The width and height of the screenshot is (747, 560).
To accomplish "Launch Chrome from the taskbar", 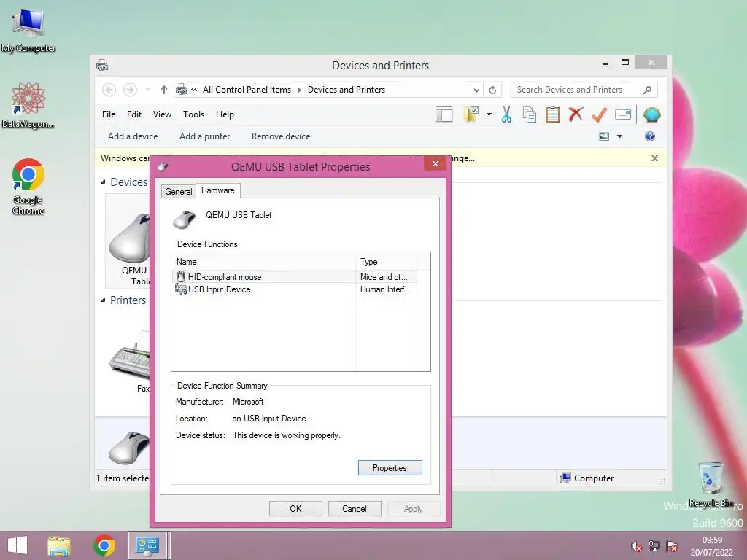I will coord(104,545).
